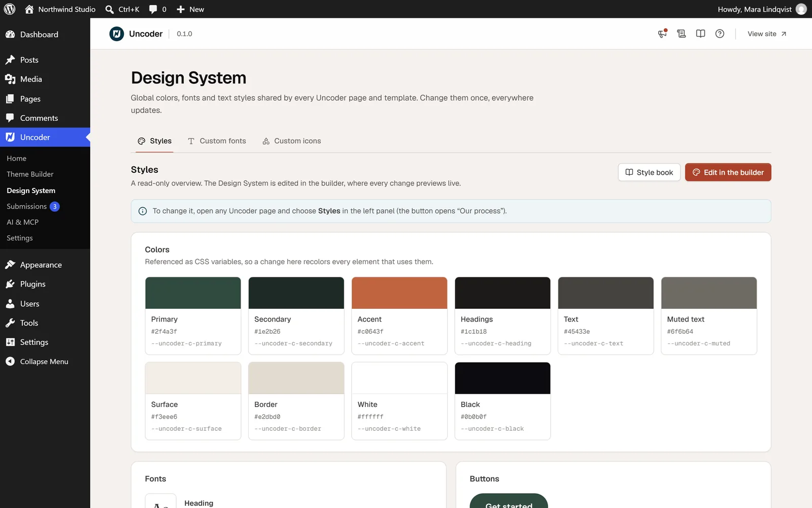This screenshot has width=812, height=508.
Task: Select the Muted text color swatch
Action: tap(709, 293)
